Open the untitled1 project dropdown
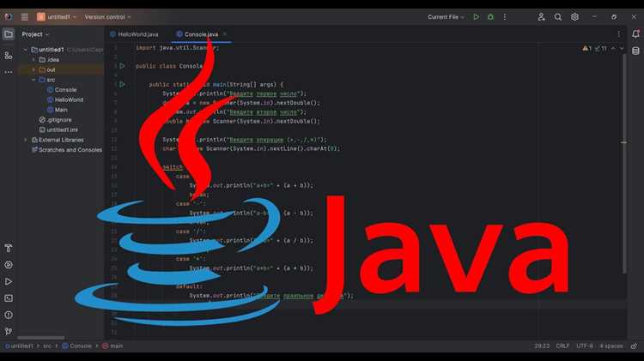 pyautogui.click(x=57, y=17)
